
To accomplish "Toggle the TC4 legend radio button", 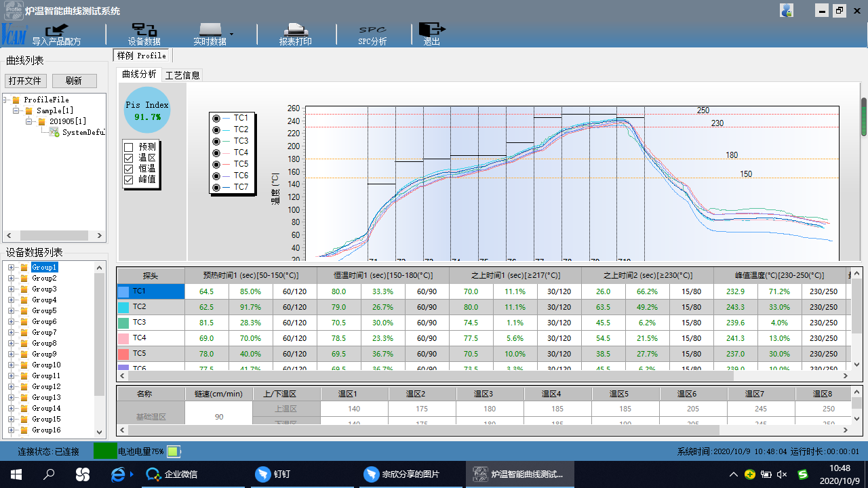I will (216, 152).
